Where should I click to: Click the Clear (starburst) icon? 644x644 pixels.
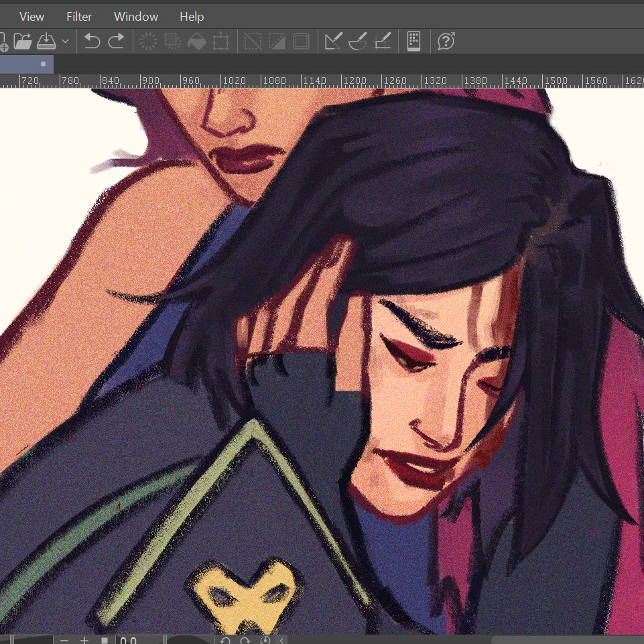point(148,42)
